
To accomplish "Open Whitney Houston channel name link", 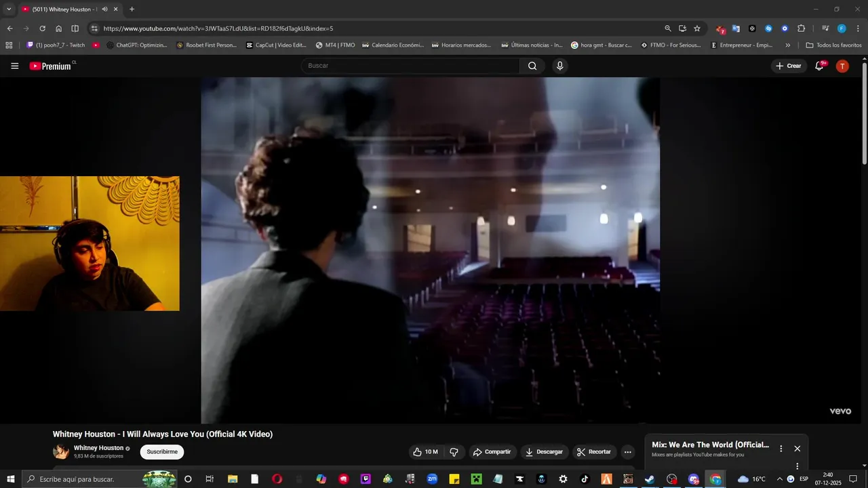I will (98, 448).
